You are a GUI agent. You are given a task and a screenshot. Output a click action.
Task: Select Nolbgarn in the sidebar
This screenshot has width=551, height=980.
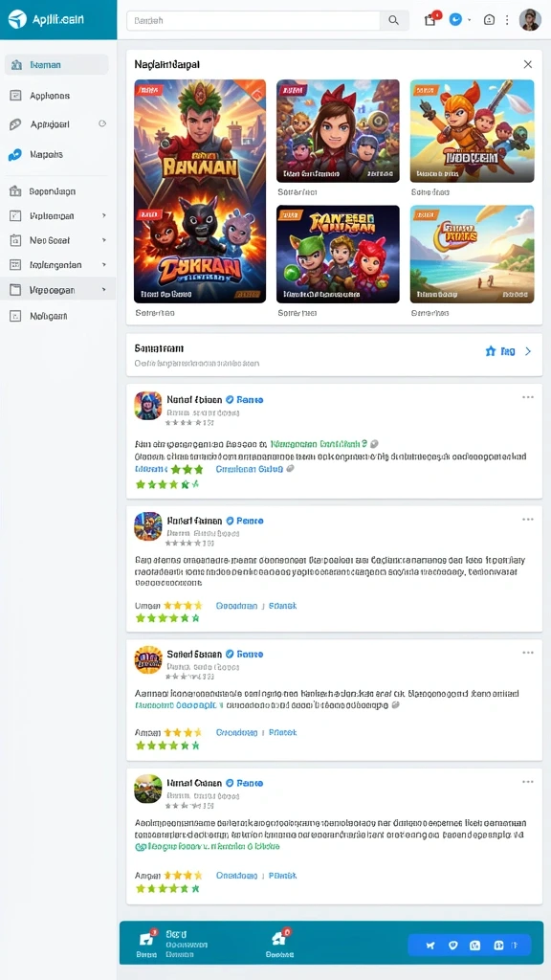tap(49, 316)
